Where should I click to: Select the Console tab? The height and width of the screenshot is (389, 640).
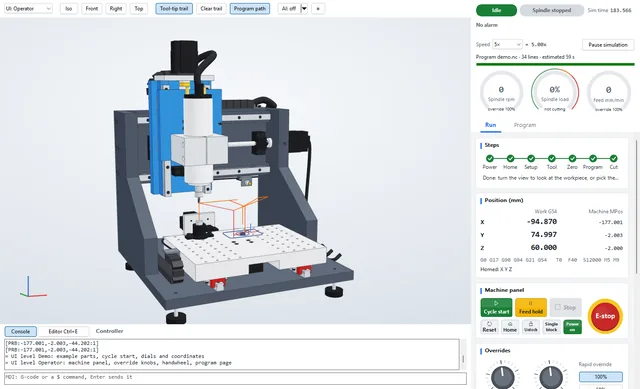pos(20,331)
